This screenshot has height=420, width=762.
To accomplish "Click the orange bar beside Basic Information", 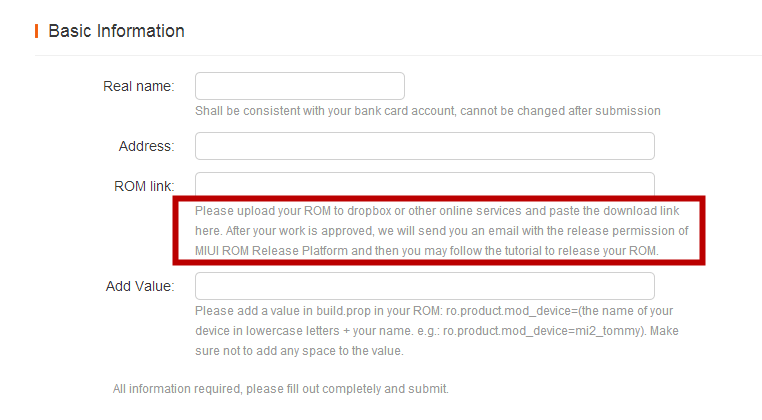I will [37, 31].
